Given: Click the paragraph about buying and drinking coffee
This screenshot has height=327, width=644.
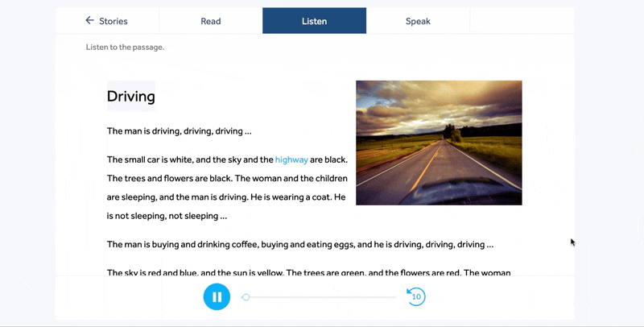Looking at the screenshot, I should [x=299, y=245].
